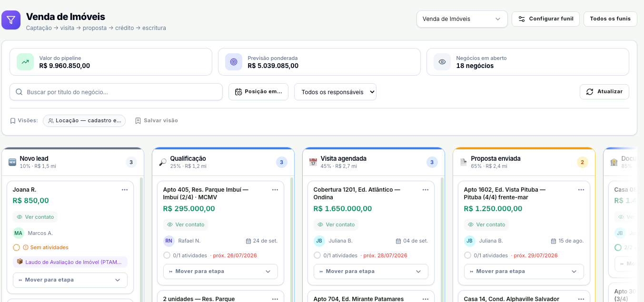Viewport: 644px width, 302px height.
Task: Click the Qualificação column scrollbar
Action: click(x=291, y=239)
